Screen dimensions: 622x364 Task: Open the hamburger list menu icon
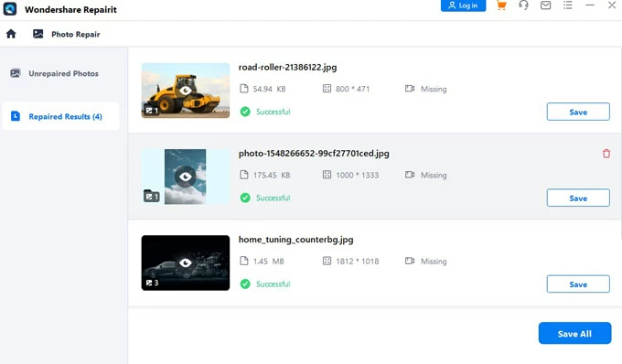[568, 5]
